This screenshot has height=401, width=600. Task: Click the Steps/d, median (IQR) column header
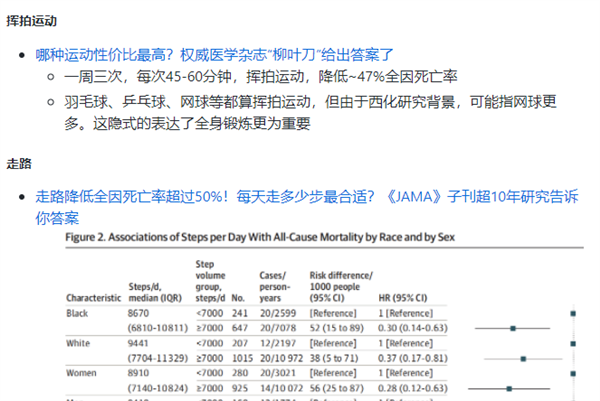[155, 292]
